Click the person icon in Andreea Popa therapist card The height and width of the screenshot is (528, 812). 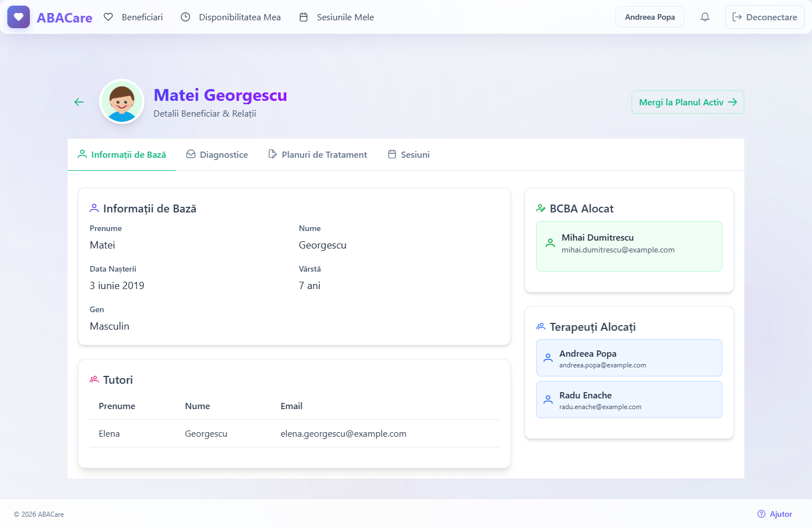pos(548,358)
